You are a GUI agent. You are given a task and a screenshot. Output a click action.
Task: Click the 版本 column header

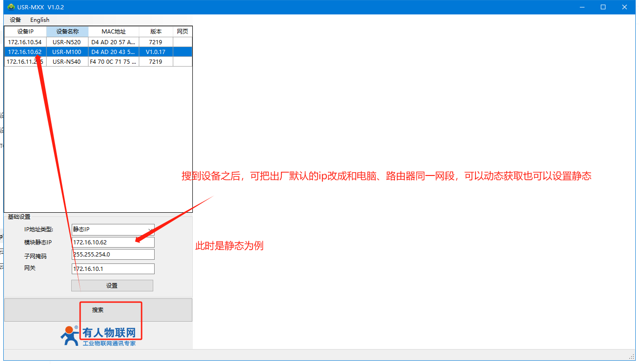click(x=156, y=32)
